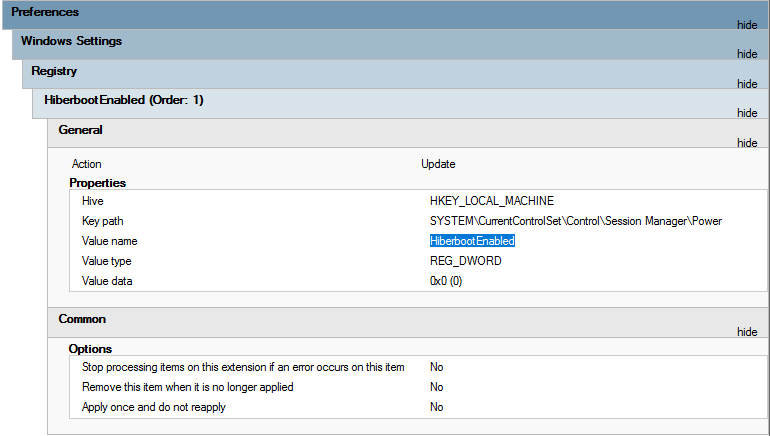Click the HKEY_LOCAL_MACHINE hive value
Image resolution: width=770 pixels, height=436 pixels.
pyautogui.click(x=492, y=201)
